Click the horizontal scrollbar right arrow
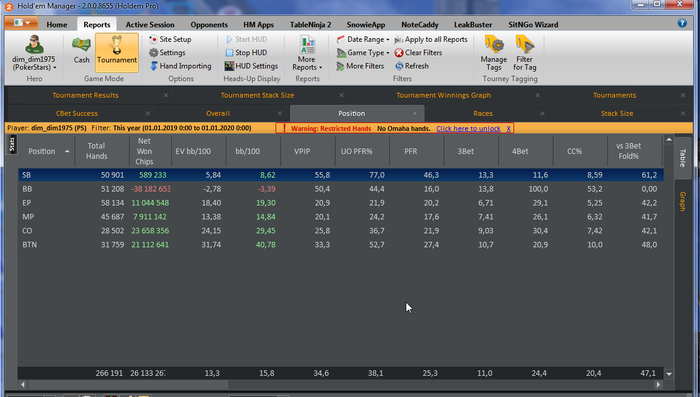The width and height of the screenshot is (700, 397). click(658, 384)
